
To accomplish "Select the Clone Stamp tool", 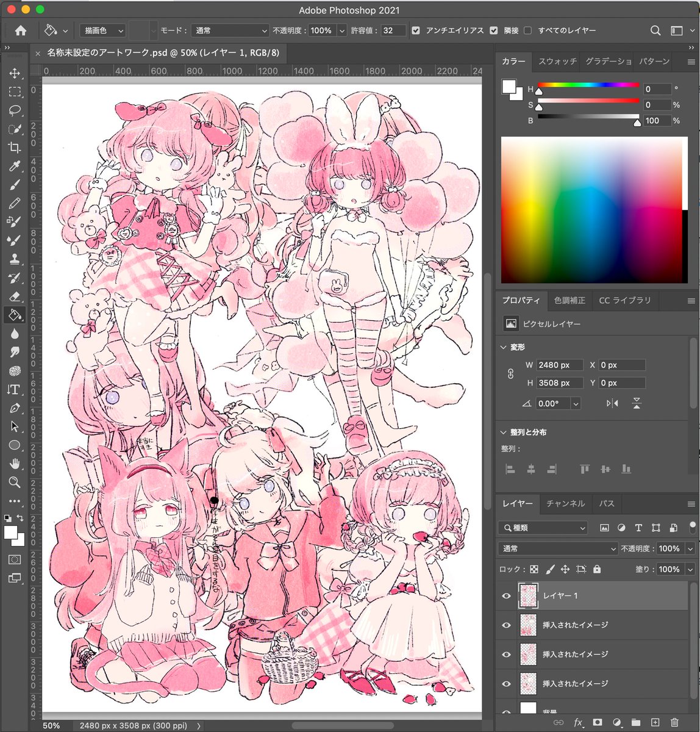I will pyautogui.click(x=15, y=259).
